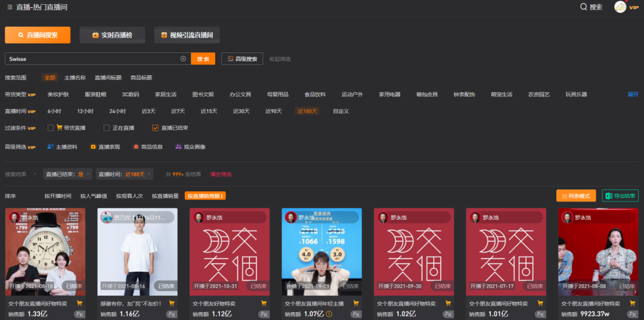Expand 主播资料 advanced filter
This screenshot has height=320, width=644.
(62, 147)
